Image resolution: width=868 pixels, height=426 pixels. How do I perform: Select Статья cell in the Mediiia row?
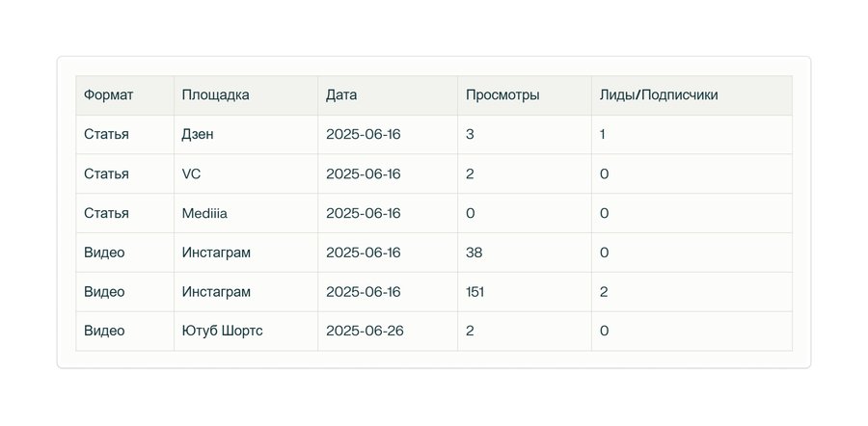(x=106, y=213)
